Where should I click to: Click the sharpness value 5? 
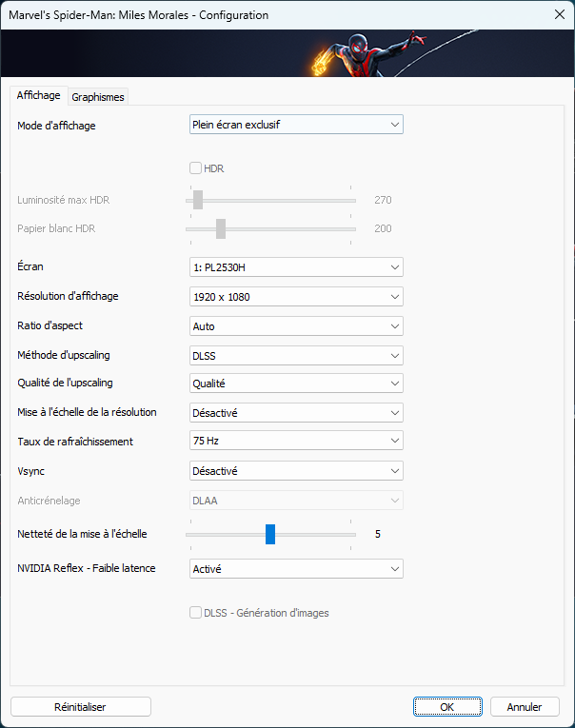click(x=378, y=534)
